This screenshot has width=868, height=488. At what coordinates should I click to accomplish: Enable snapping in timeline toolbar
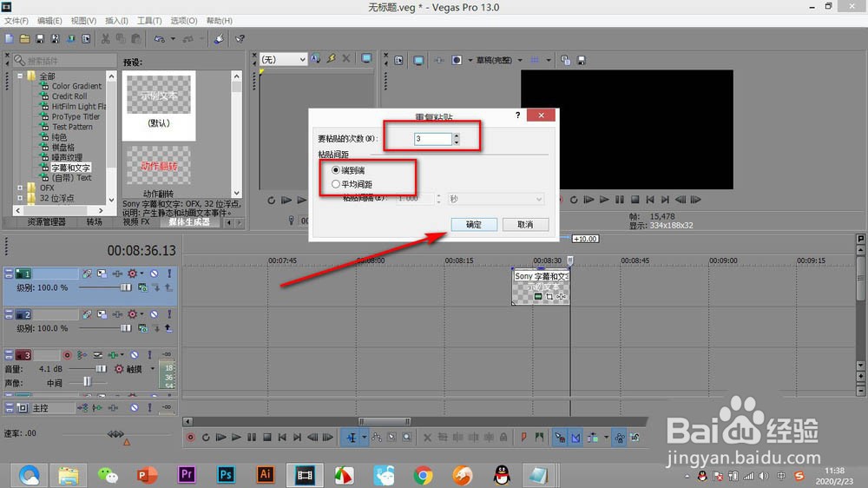point(560,438)
